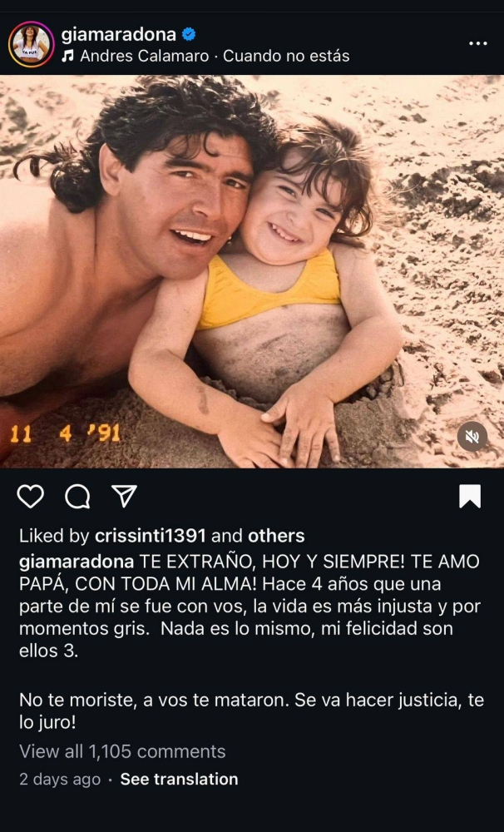The width and height of the screenshot is (504, 832).
Task: Open crissinti1391 profile from likes
Action: pos(151,536)
